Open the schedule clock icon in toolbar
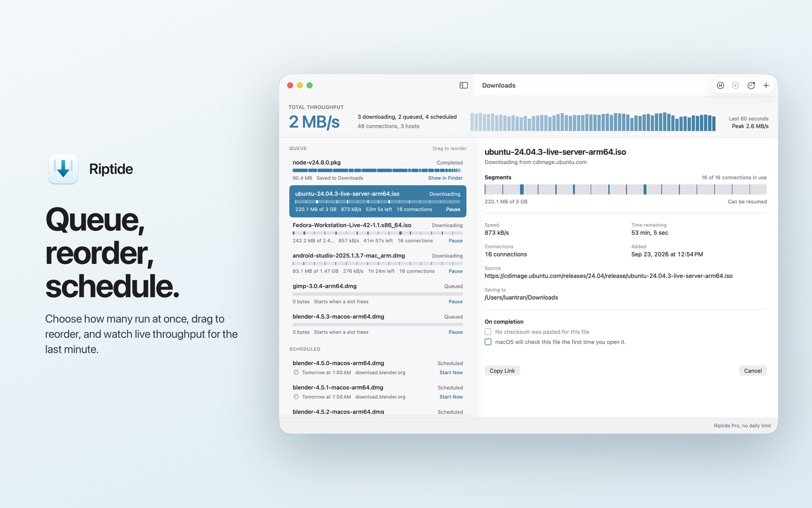This screenshot has height=508, width=812. pos(751,85)
